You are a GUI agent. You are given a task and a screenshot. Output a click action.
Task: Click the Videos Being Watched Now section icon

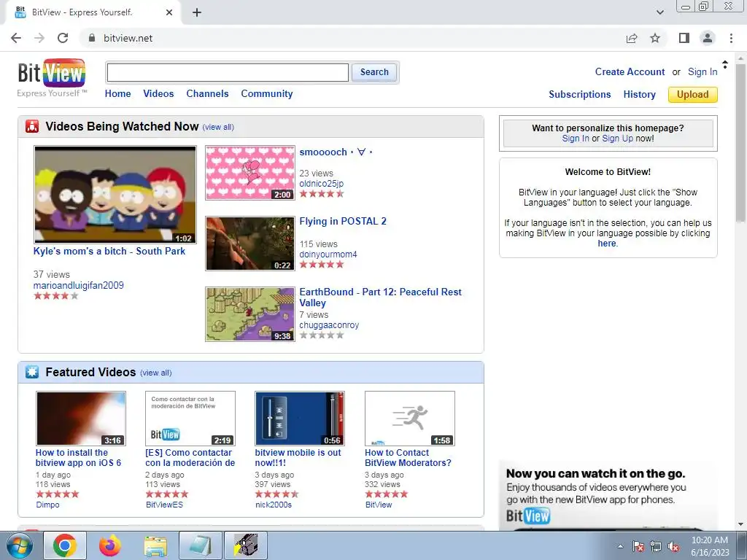pyautogui.click(x=32, y=126)
